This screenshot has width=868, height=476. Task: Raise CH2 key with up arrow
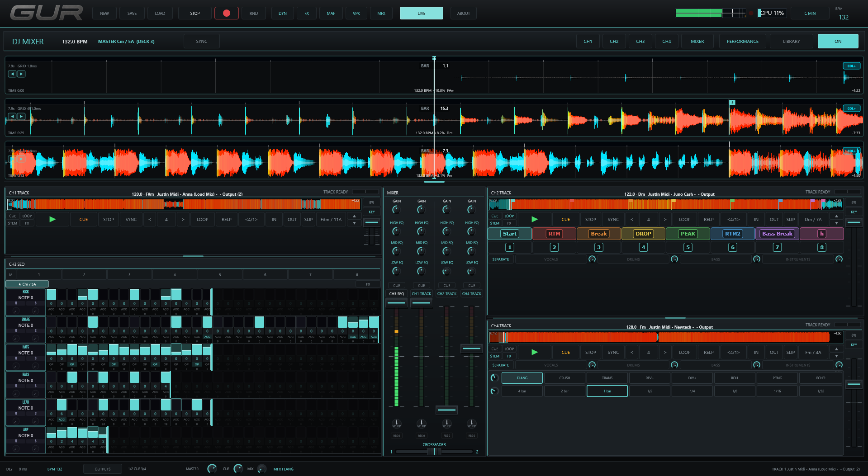pyautogui.click(x=836, y=216)
